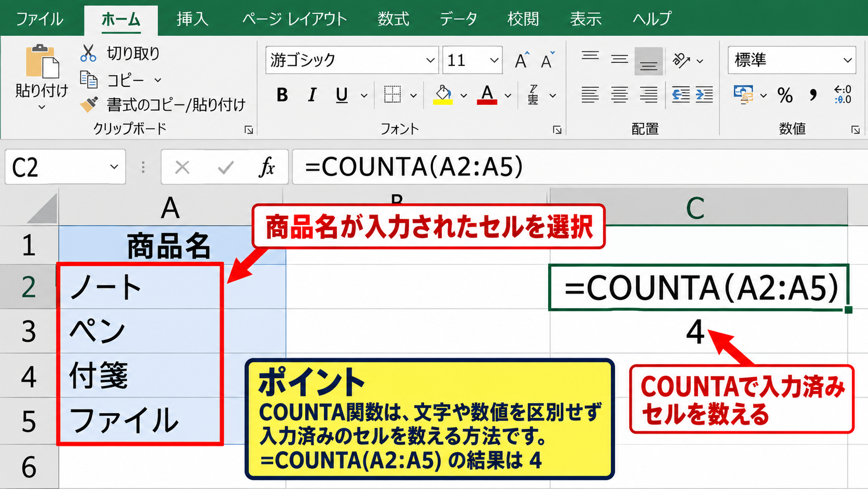Increase indent icon

(704, 95)
